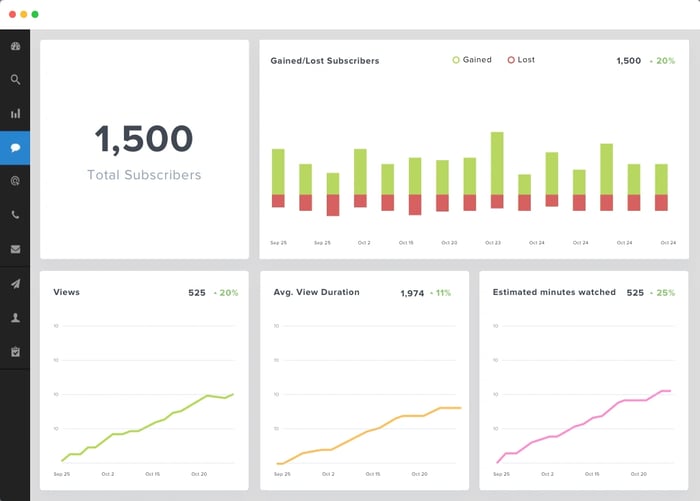The image size is (700, 501).
Task: Click the Gained/Lost Subscribers chart title
Action: [x=325, y=61]
